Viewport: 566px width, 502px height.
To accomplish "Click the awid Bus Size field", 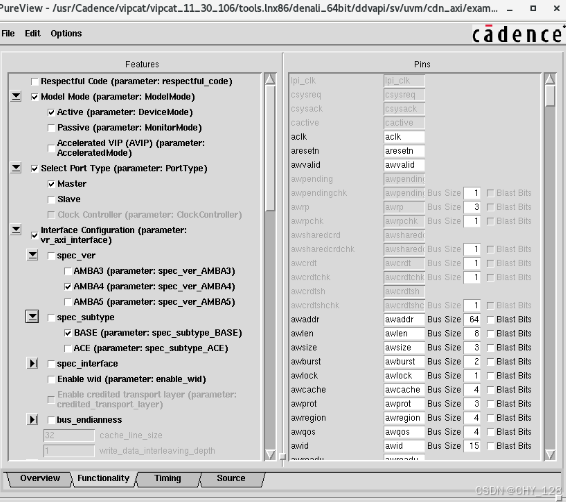I will tap(472, 446).
